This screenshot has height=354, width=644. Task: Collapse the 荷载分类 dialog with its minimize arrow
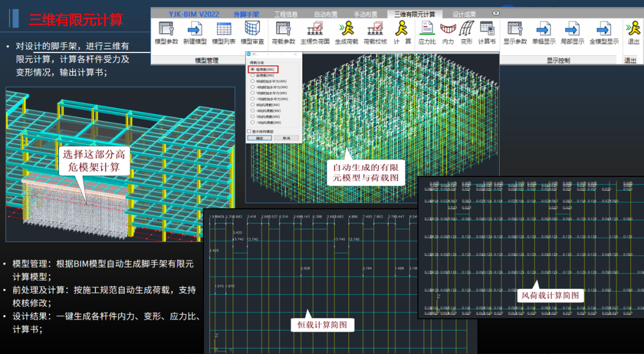pos(267,54)
